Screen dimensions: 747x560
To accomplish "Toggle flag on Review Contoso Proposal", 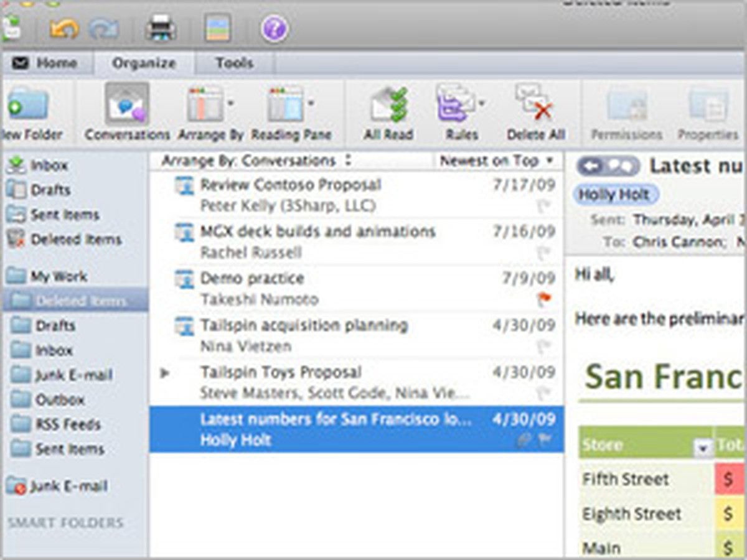I will tap(544, 205).
